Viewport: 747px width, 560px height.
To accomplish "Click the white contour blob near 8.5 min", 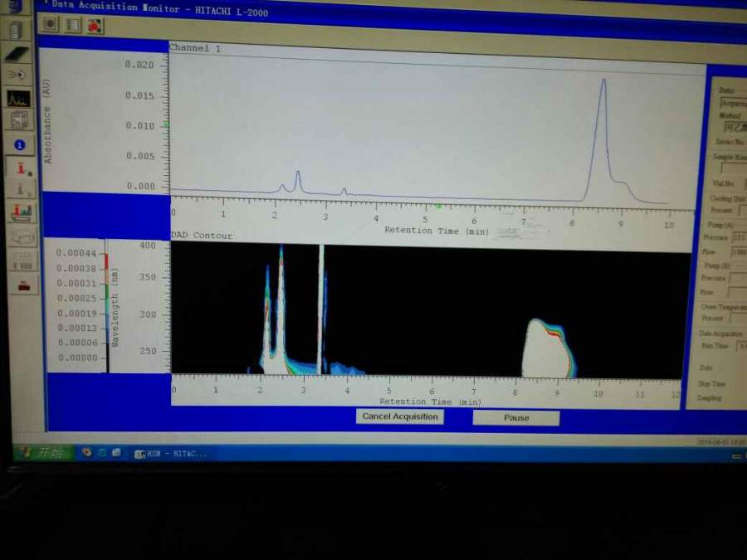I will (547, 350).
